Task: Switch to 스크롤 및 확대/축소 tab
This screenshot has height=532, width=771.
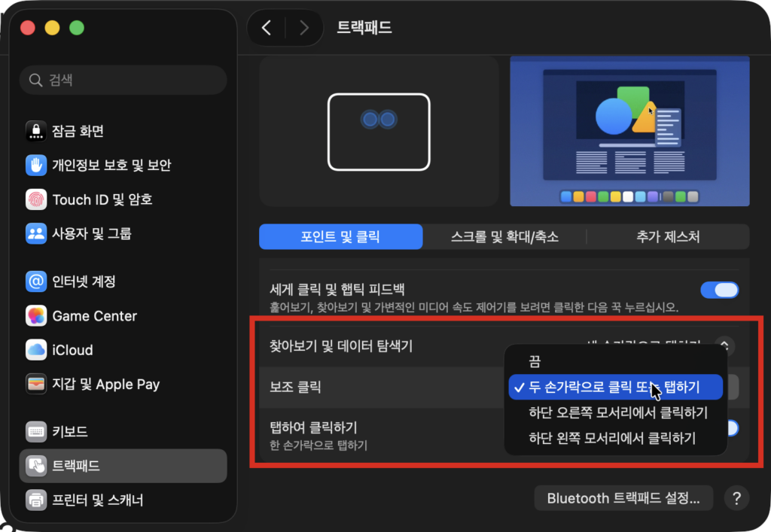Action: click(x=504, y=237)
